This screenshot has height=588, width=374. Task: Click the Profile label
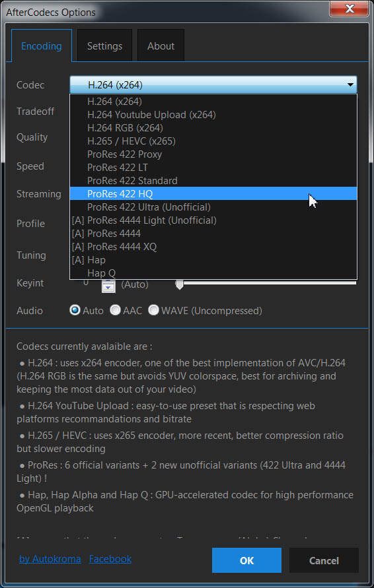tap(31, 224)
